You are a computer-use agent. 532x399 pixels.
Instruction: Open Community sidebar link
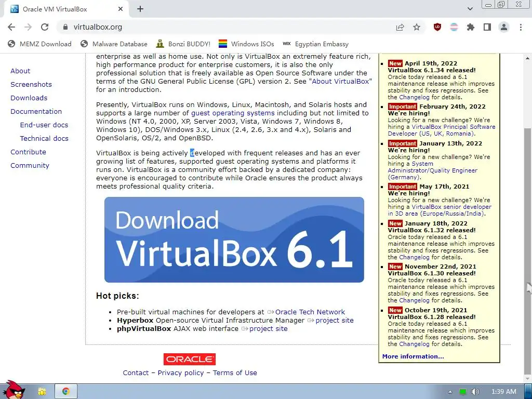click(30, 166)
